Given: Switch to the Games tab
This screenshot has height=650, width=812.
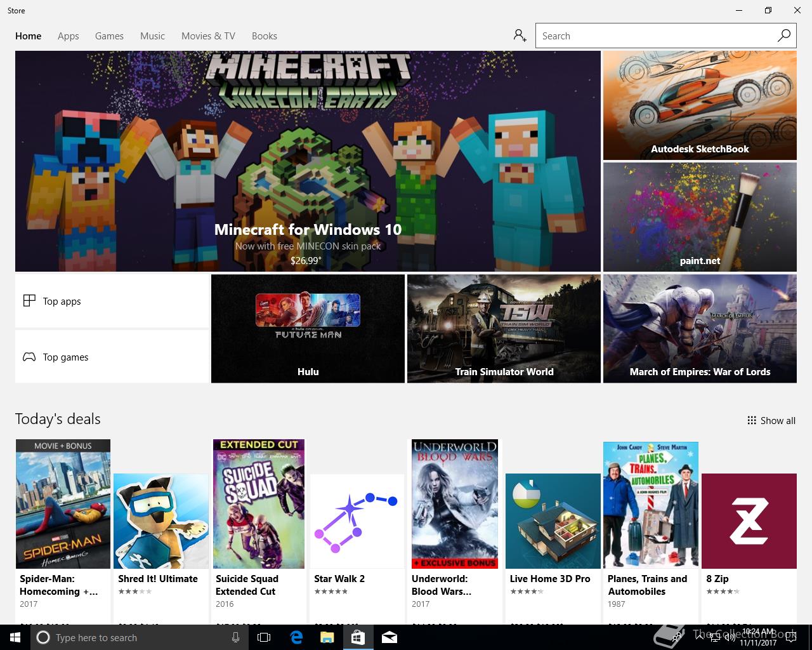Looking at the screenshot, I should 109,36.
